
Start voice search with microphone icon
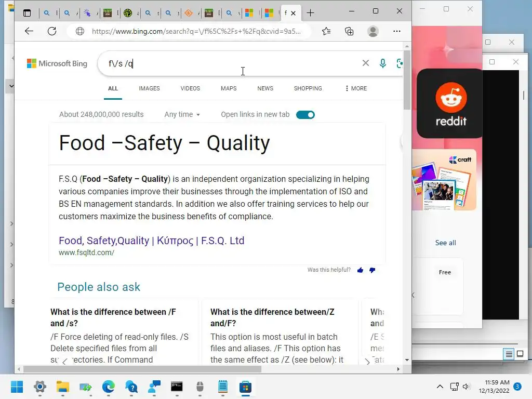point(383,63)
